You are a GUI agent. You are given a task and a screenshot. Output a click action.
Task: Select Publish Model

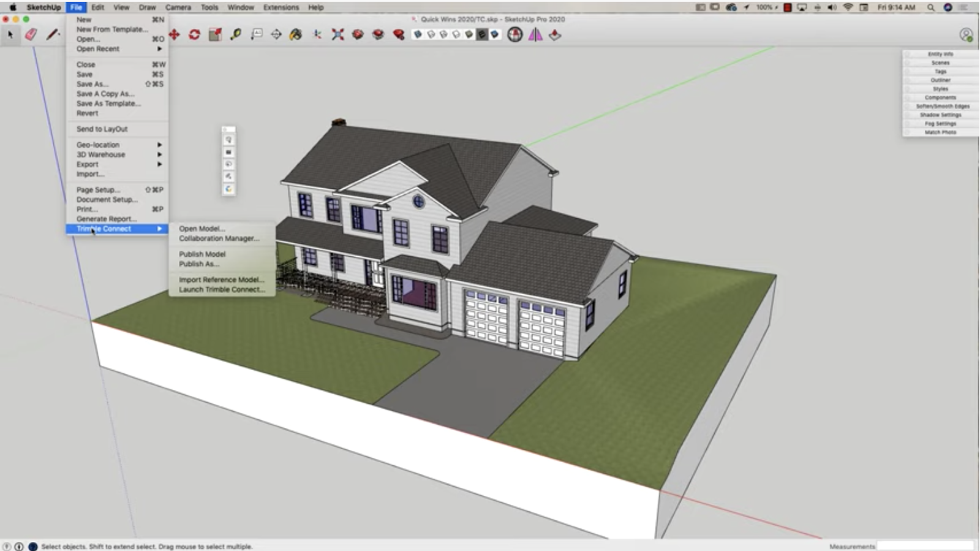tap(222, 254)
